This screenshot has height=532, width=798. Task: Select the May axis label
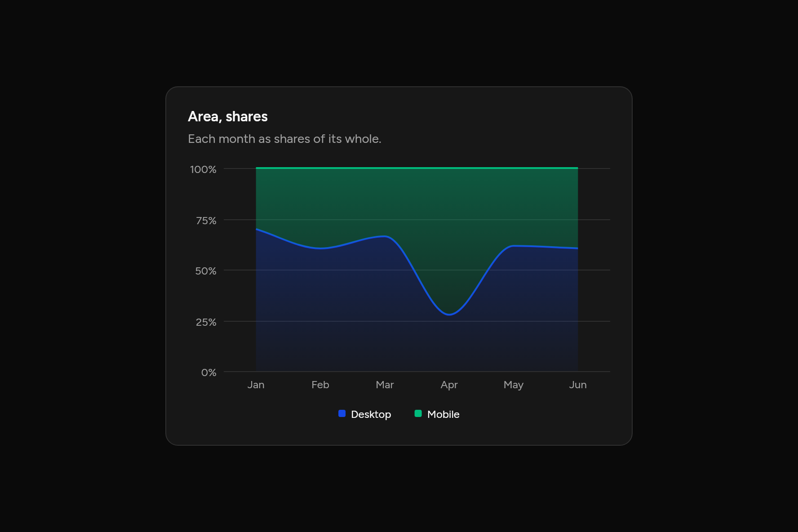[x=514, y=385]
